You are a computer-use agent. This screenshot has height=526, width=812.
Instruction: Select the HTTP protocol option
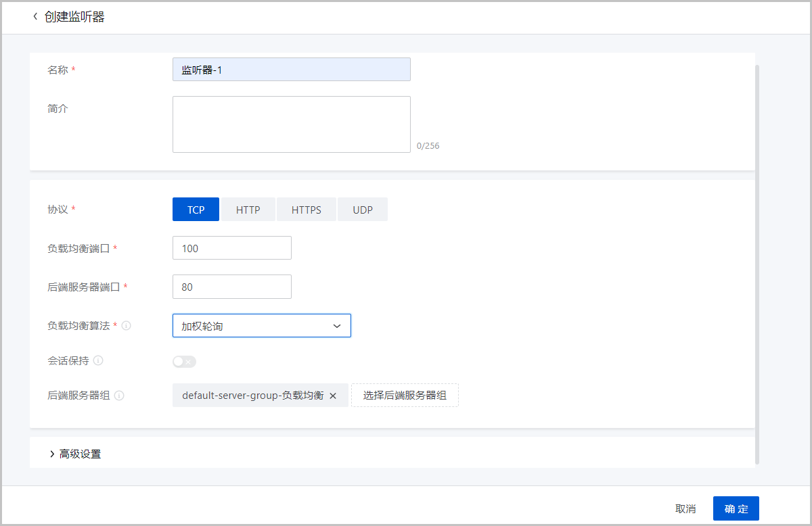[x=248, y=210]
